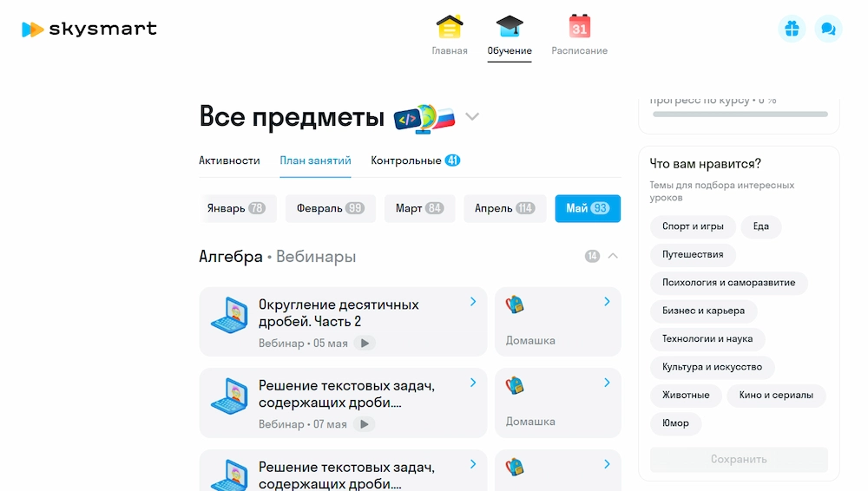Screen dimensions: 868x491
Task: Toggle the Культура и искусство chip
Action: (x=712, y=368)
